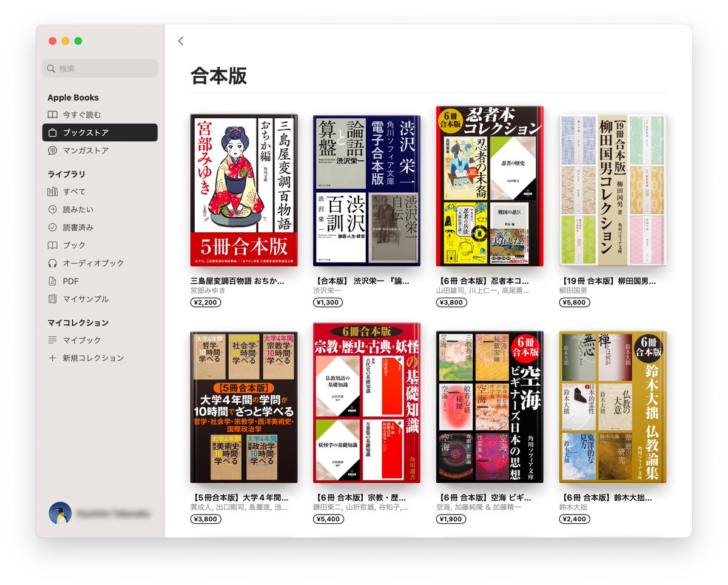Click author name 宮部みゆき
The height and width of the screenshot is (585, 728).
coord(208,290)
